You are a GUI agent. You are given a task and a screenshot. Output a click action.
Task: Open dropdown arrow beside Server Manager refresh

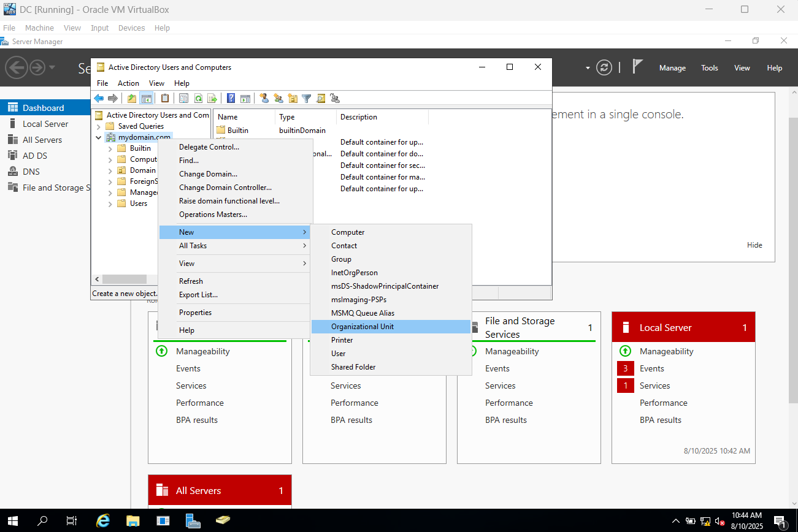coord(588,67)
